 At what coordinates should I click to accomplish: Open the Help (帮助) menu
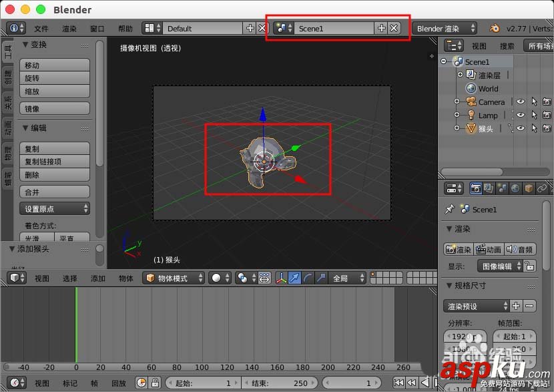tap(125, 29)
